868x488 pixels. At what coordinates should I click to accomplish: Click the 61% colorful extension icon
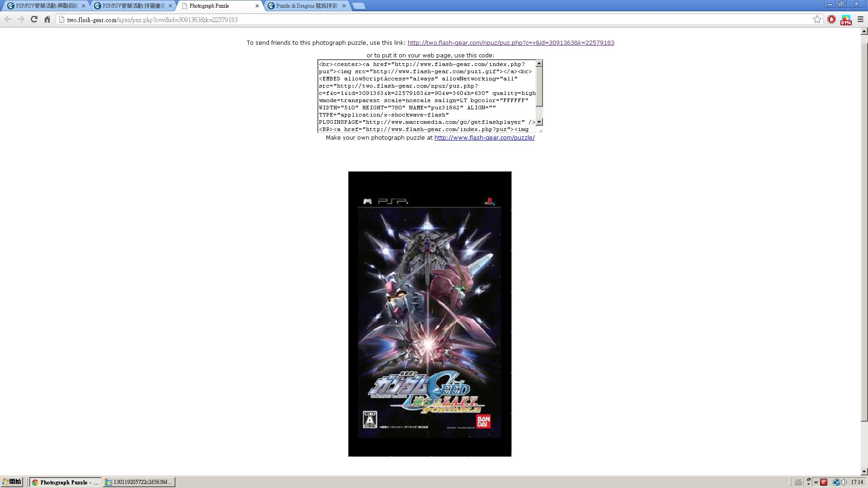pos(846,20)
